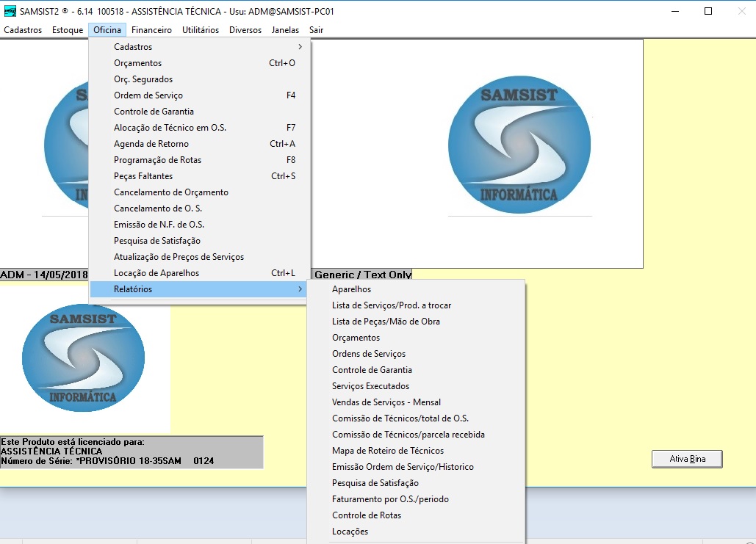Choose Pesquisa de Satisfação in Oficina menu
This screenshot has width=756, height=544.
[x=198, y=241]
